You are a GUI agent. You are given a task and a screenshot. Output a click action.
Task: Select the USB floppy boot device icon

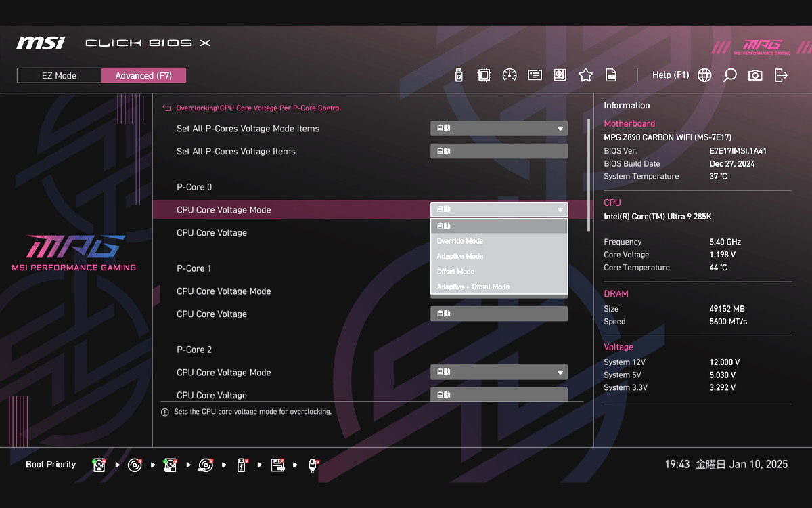point(277,465)
